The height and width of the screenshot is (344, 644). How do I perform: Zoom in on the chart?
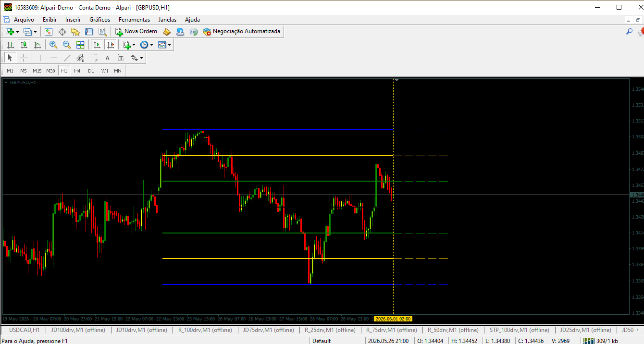point(53,45)
